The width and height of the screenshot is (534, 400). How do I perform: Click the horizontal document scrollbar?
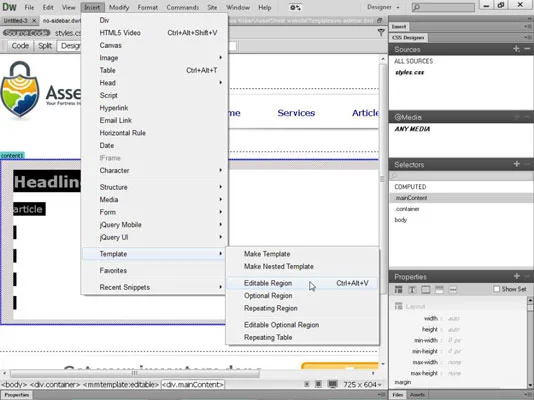point(135,373)
